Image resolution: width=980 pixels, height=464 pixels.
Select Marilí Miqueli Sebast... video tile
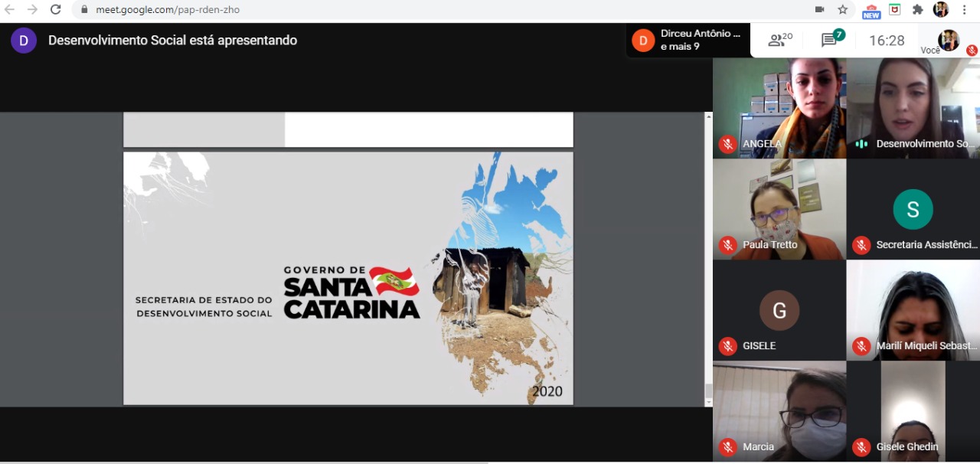(x=913, y=310)
